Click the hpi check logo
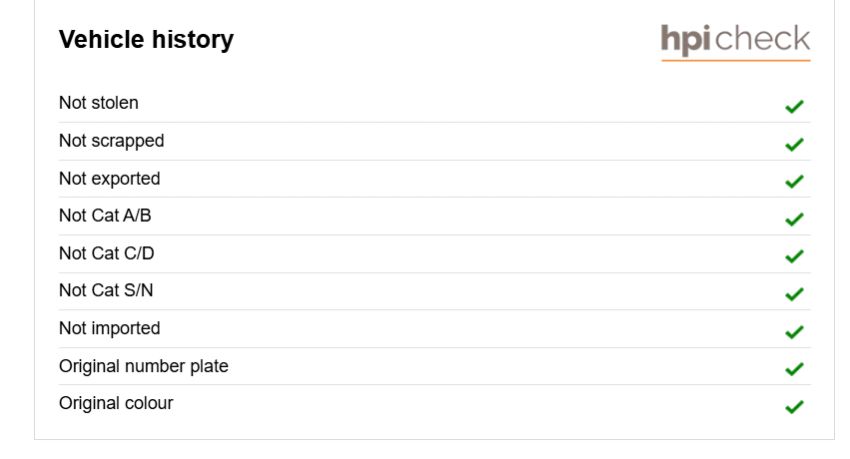 (736, 42)
